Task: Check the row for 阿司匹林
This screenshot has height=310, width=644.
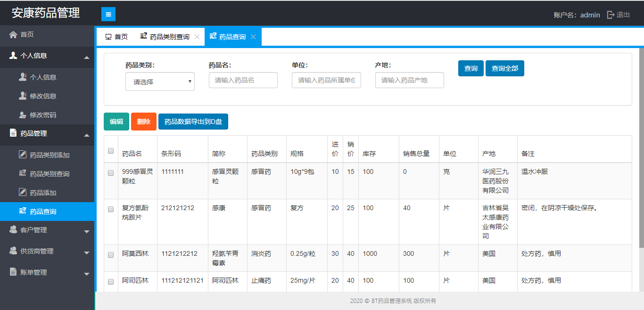Action: [111, 282]
